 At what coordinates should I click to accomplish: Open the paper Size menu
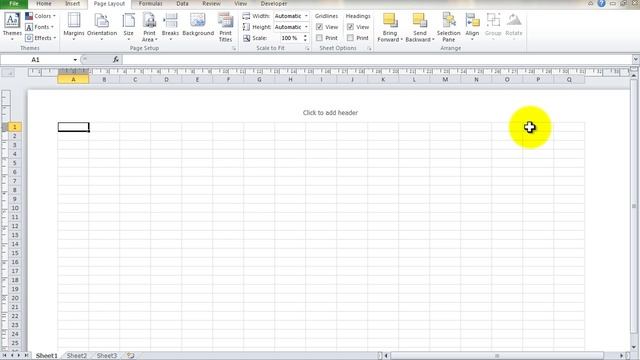(x=129, y=27)
